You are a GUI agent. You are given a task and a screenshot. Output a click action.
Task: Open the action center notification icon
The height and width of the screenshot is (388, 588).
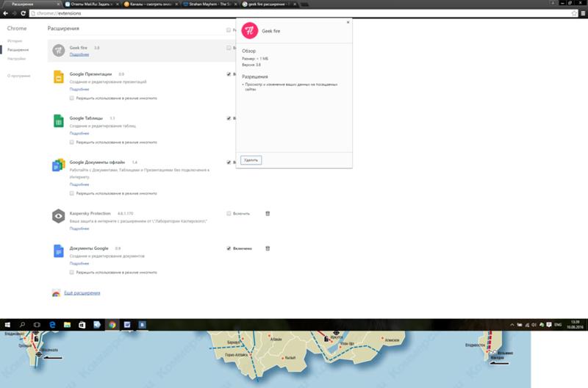click(549, 325)
